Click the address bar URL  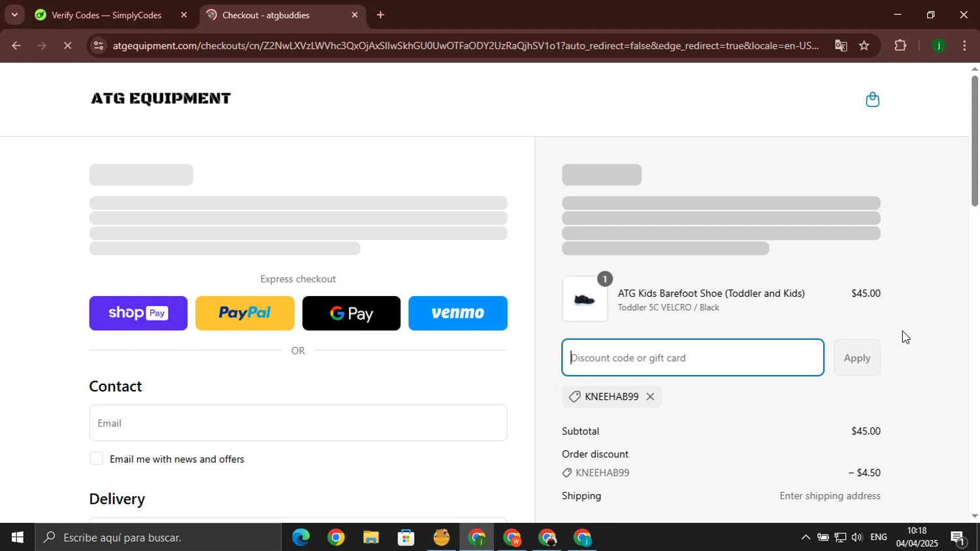tap(465, 46)
